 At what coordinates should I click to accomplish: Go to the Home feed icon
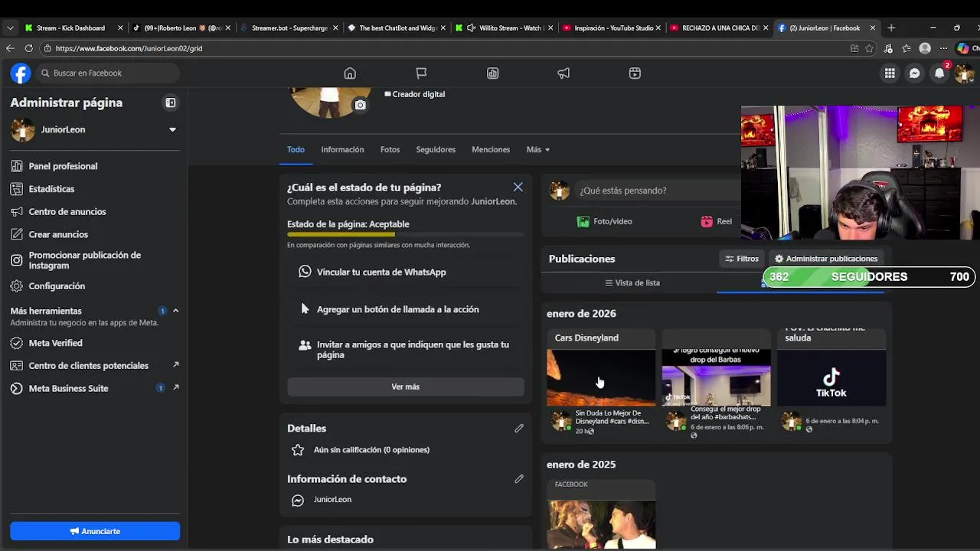pyautogui.click(x=350, y=73)
